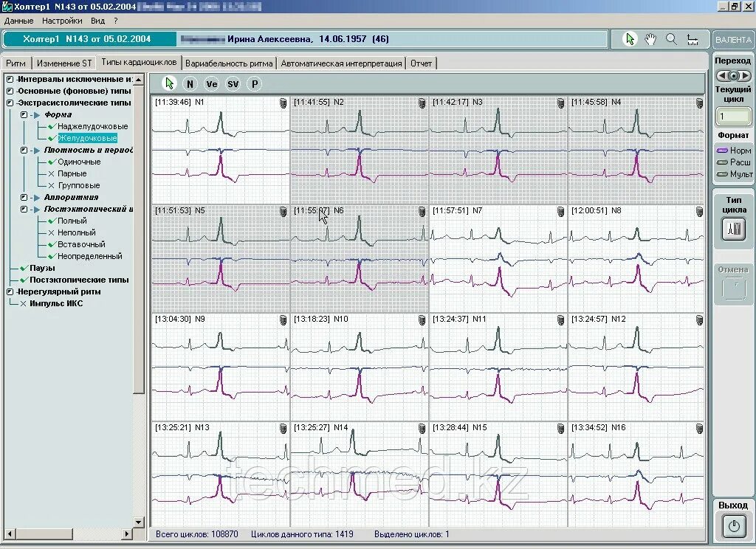The image size is (756, 549).
Task: Click trash icon on cycle N7
Action: [561, 212]
